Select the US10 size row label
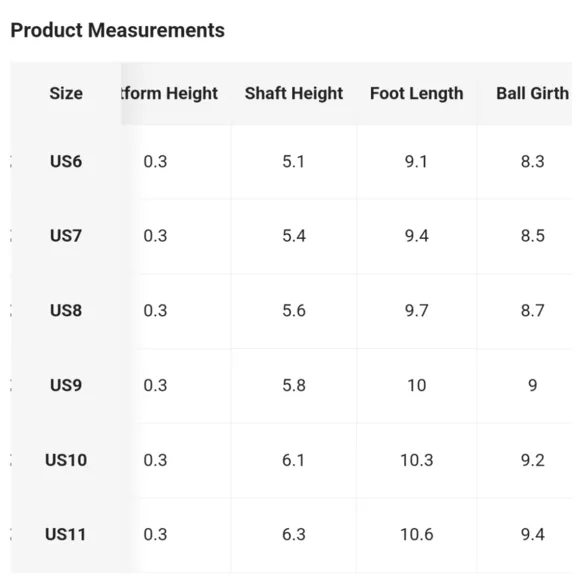580x579 pixels. (66, 460)
